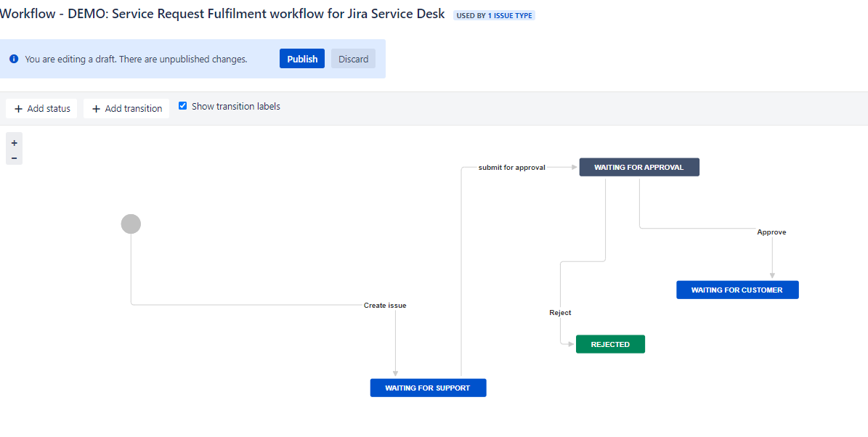Image resolution: width=868 pixels, height=437 pixels.
Task: Click the info icon in draft banner
Action: [14, 59]
